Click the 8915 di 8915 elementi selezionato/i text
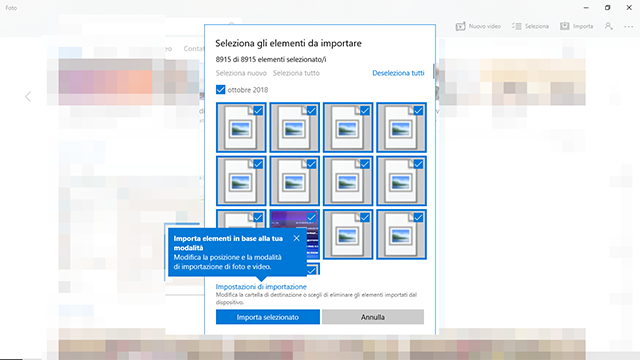 click(x=271, y=60)
